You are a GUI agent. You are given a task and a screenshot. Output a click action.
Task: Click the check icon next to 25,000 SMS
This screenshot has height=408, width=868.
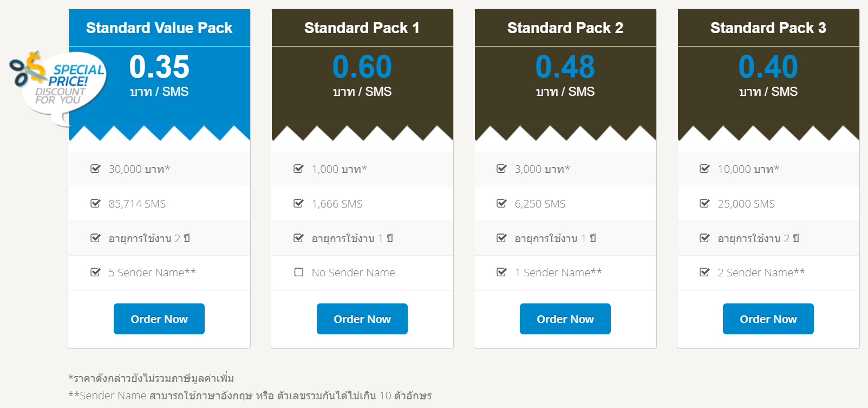coord(704,203)
